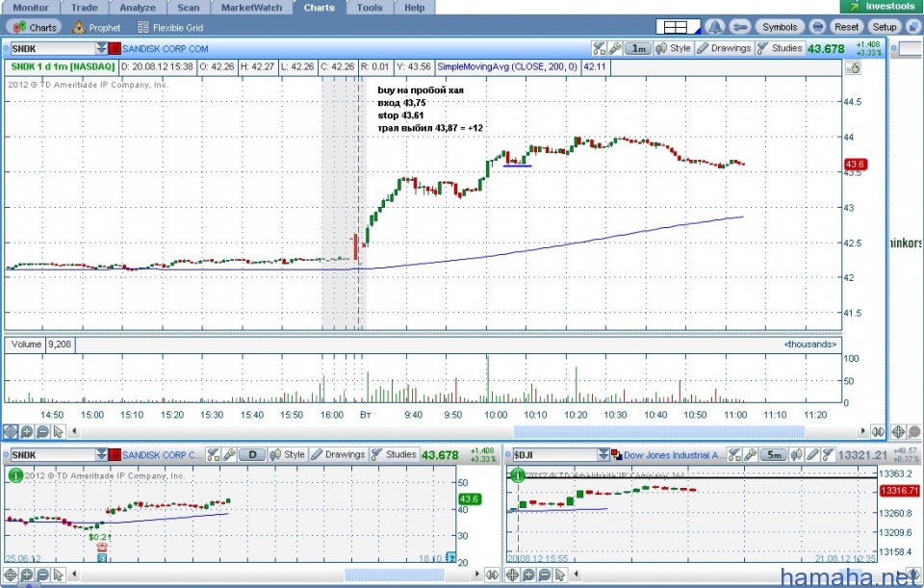Select the Tools tab
Viewport: 924px width, 588px height.
click(370, 8)
